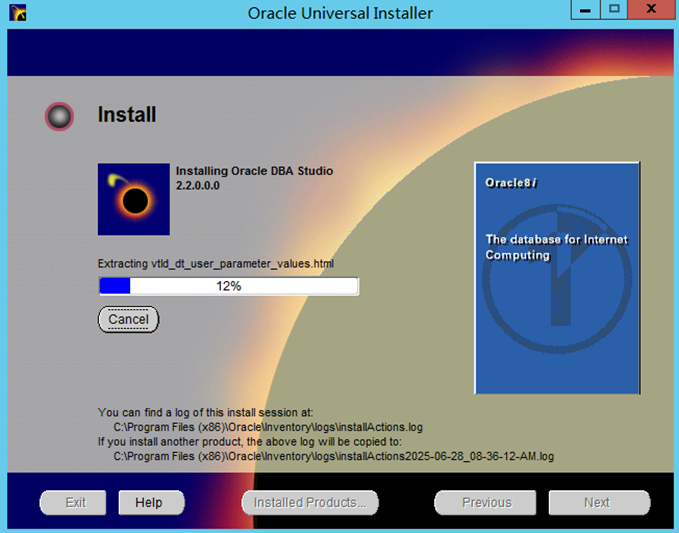The width and height of the screenshot is (679, 533).
Task: Close the Oracle Universal Installer window
Action: point(651,10)
